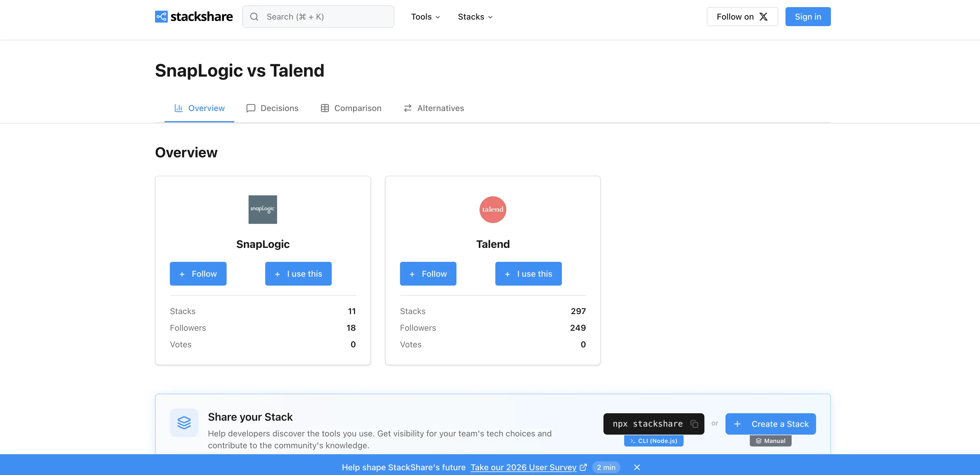Click SnapLogic Stacks count 11

click(x=352, y=311)
